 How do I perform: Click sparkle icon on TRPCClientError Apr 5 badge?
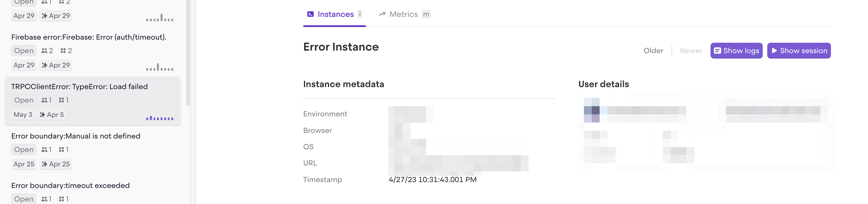[x=42, y=115]
